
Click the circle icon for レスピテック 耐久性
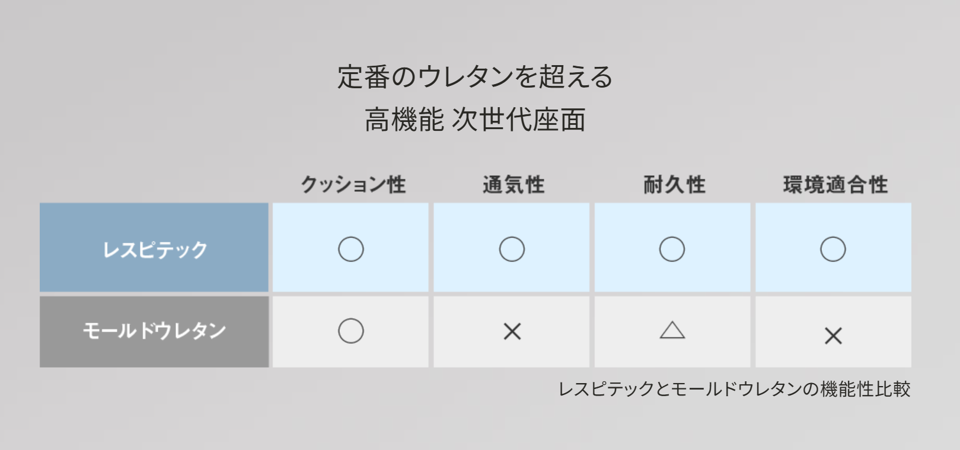pyautogui.click(x=672, y=249)
